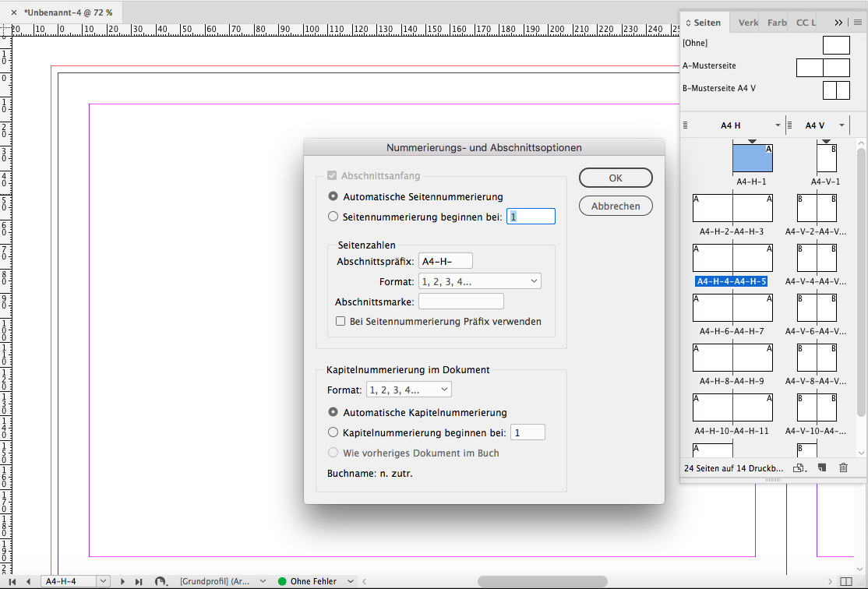868x589 pixels.
Task: Expand the A4 H alternate layout menu
Action: coord(778,125)
